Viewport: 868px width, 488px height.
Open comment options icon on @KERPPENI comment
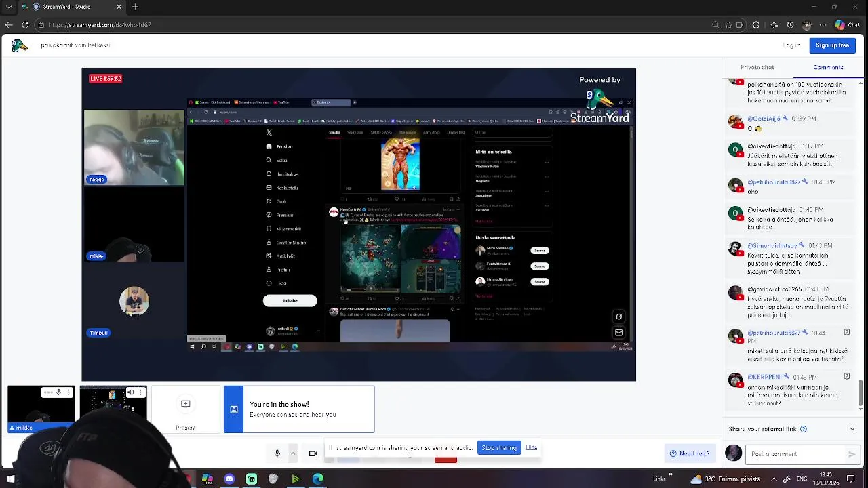[x=847, y=376]
